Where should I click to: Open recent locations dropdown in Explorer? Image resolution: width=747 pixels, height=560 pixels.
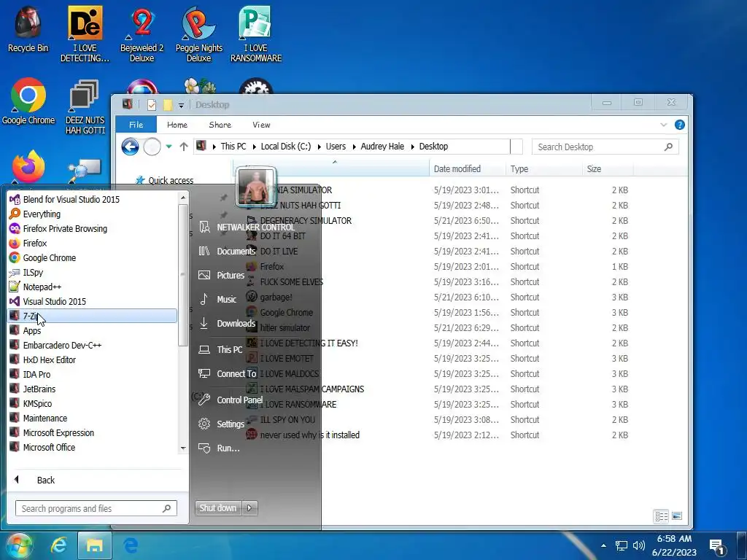tap(169, 147)
